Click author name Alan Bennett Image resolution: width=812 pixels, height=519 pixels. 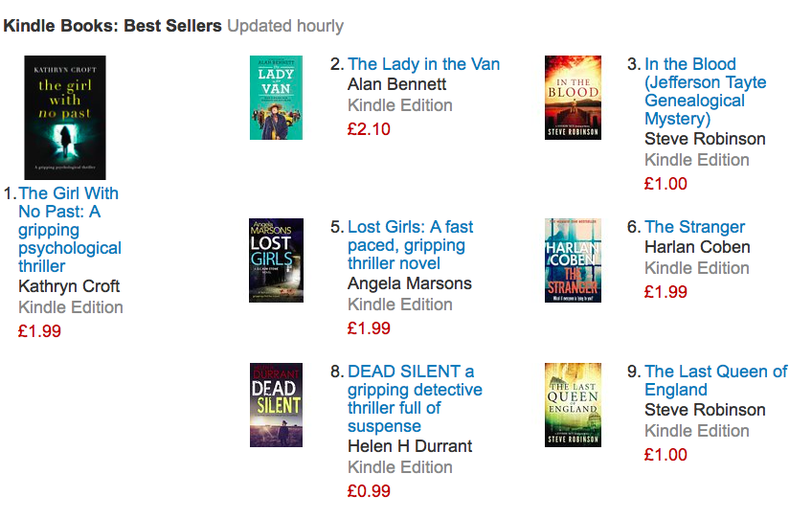point(396,84)
